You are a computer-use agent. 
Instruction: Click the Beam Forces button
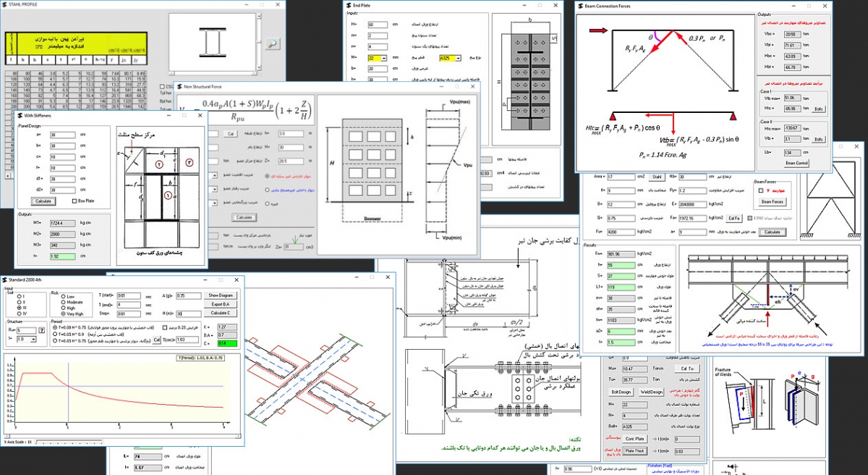point(772,201)
